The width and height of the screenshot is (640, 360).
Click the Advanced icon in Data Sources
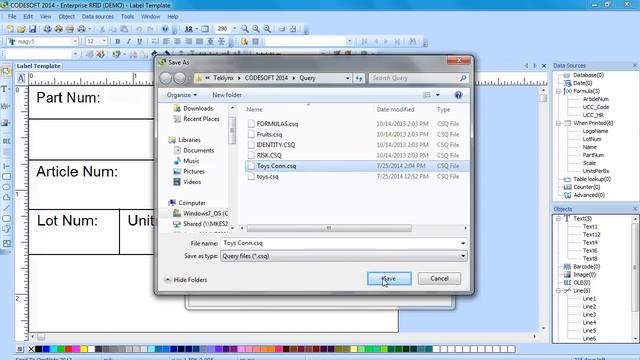(x=567, y=196)
